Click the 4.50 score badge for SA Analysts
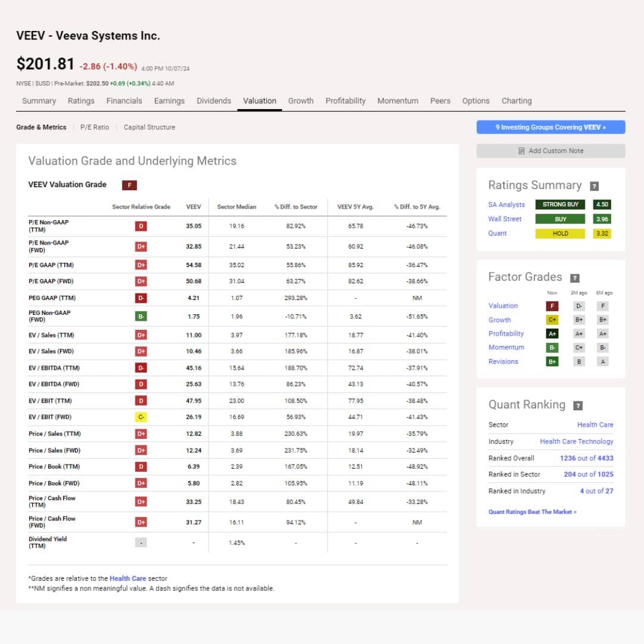Viewport: 644px width, 644px height. tap(602, 205)
